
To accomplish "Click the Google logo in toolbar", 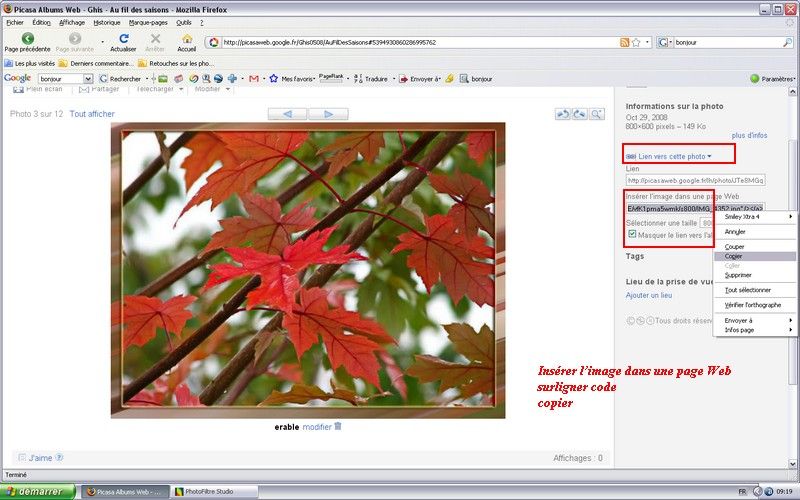I will (17, 78).
